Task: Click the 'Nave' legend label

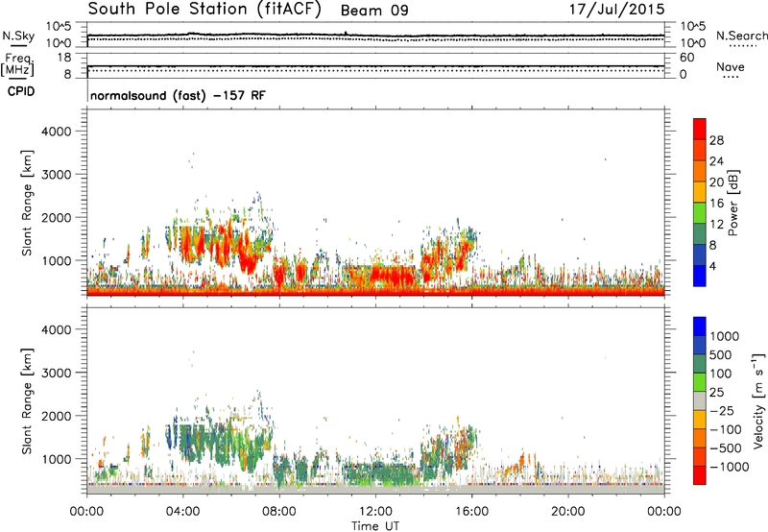Action: pos(731,66)
